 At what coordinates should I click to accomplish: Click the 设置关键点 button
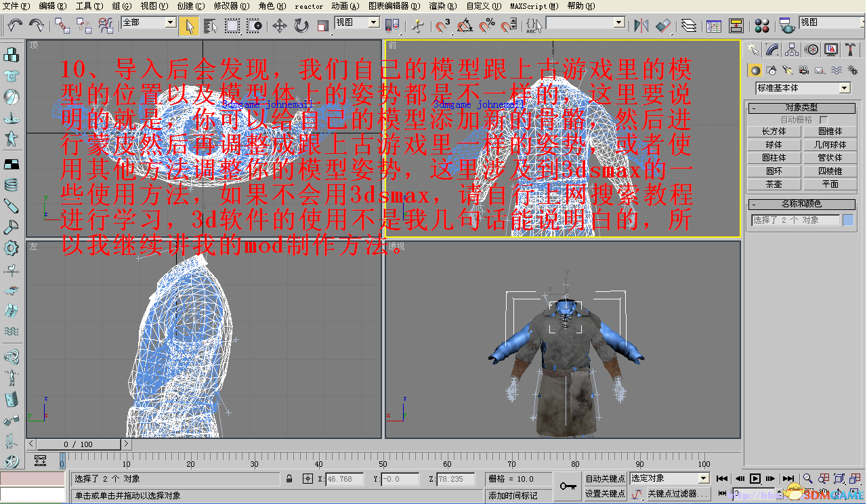pos(605,494)
